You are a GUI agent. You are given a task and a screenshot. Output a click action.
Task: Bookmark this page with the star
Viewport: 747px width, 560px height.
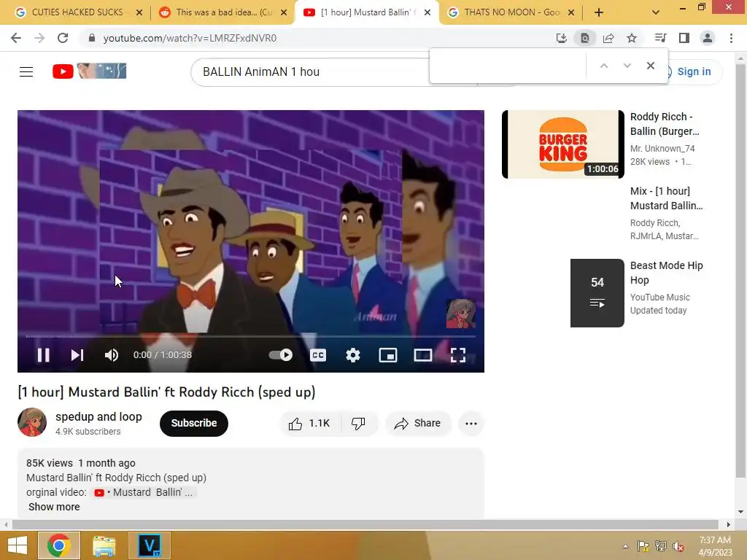(x=632, y=38)
